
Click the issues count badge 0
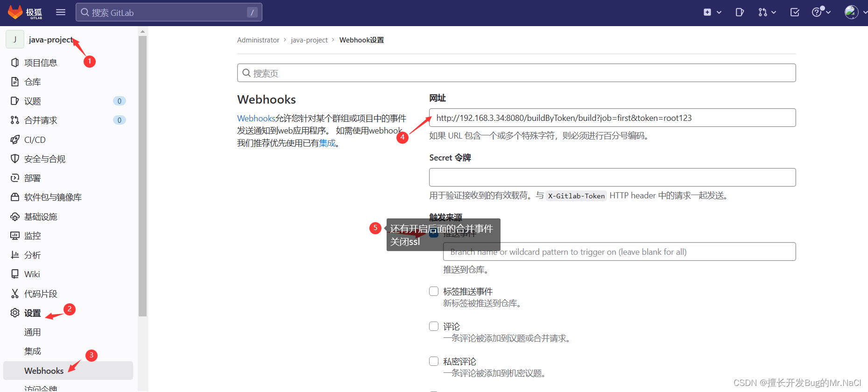(120, 101)
